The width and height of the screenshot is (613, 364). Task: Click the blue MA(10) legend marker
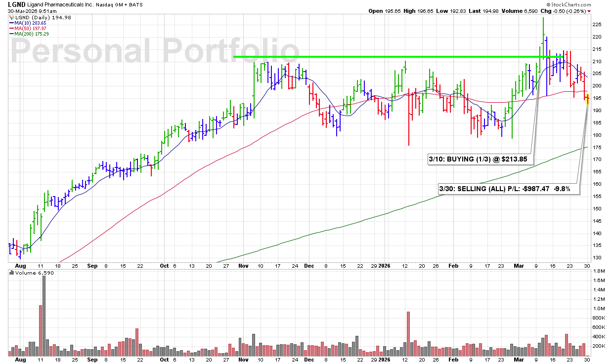pos(12,23)
